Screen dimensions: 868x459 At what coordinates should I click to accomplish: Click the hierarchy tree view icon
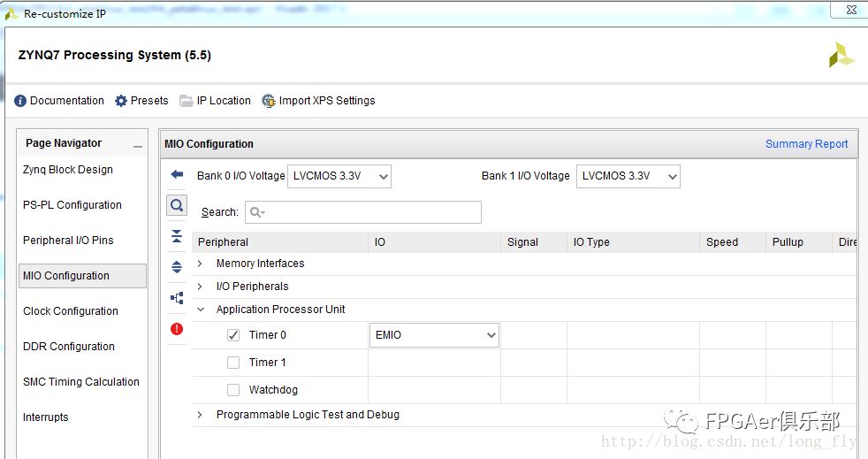coord(177,298)
